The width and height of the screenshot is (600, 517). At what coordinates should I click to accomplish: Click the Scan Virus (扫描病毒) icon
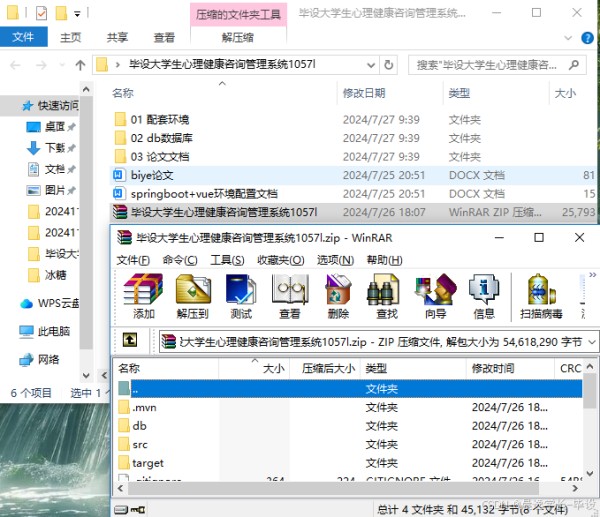541,296
